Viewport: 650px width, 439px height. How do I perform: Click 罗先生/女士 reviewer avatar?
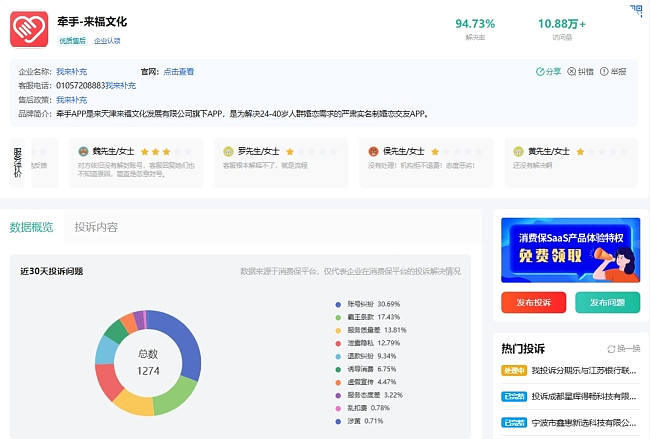[229, 151]
